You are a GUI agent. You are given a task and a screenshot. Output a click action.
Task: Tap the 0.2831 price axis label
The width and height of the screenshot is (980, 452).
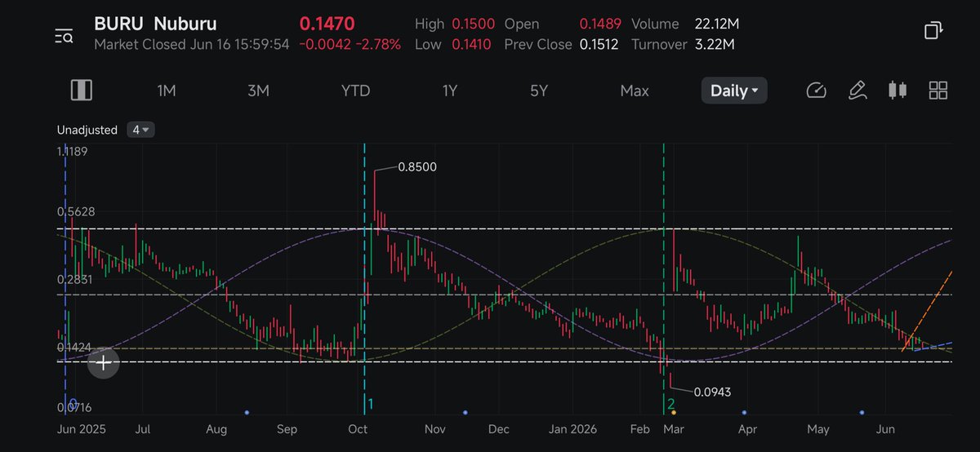(73, 279)
